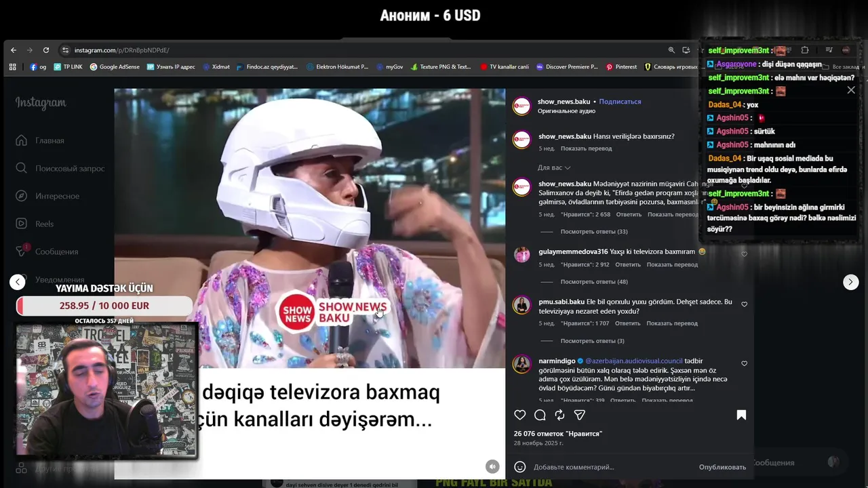
Task: Unmute the video with speaker icon
Action: (x=492, y=466)
